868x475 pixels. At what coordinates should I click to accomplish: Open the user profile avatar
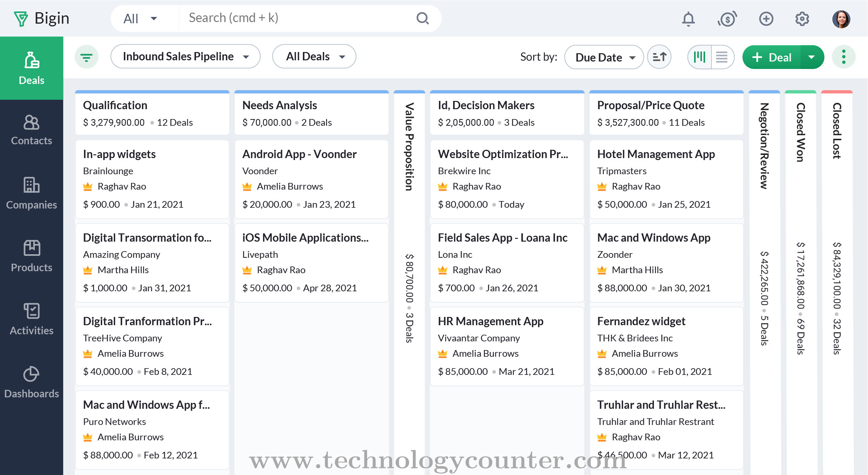tap(841, 19)
